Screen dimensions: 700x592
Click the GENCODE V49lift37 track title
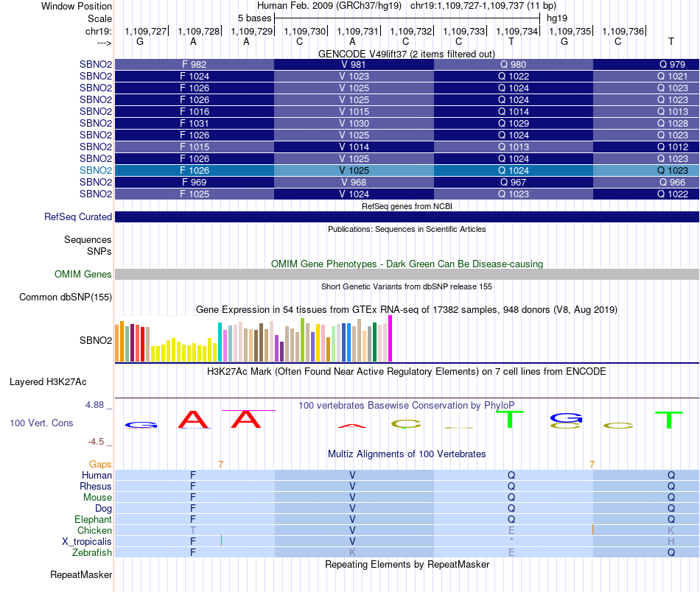406,54
